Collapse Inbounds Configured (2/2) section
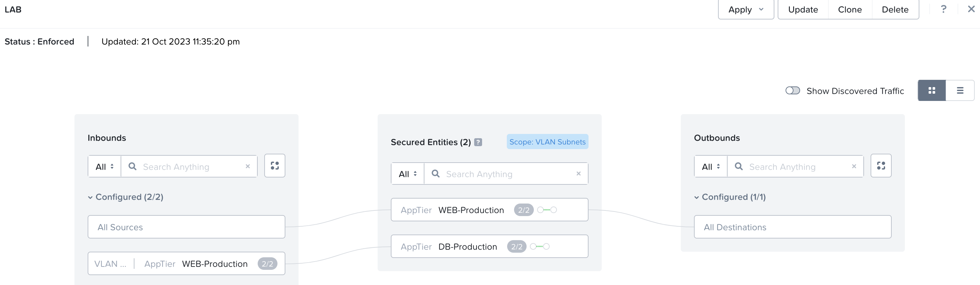 tap(90, 197)
